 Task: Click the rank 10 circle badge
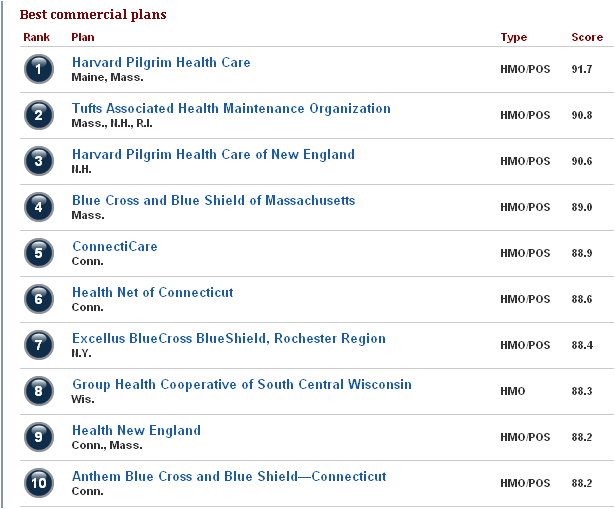click(39, 483)
